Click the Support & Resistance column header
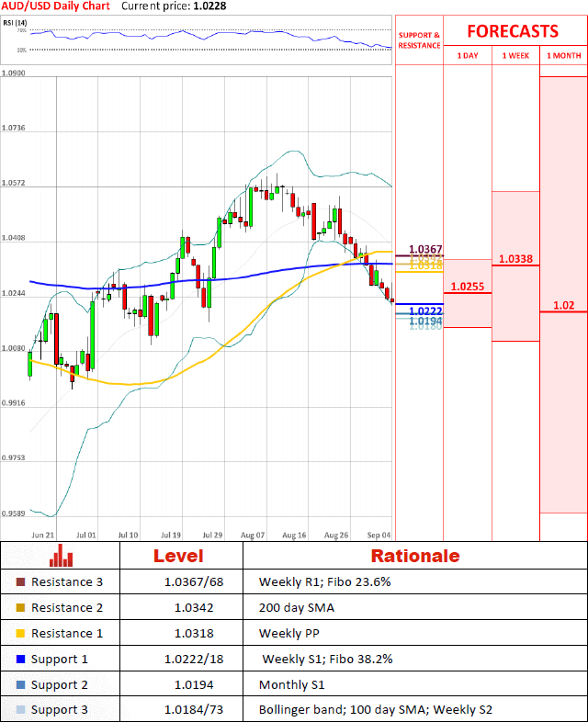 tap(419, 39)
